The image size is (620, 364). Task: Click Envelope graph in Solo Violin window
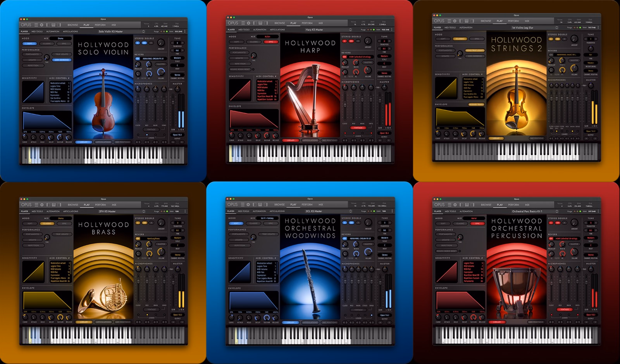pos(47,121)
